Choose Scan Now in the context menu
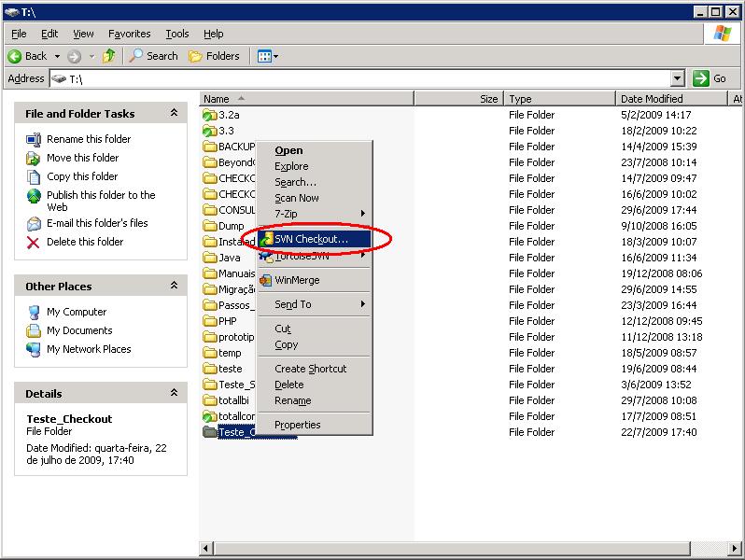The width and height of the screenshot is (745, 560). (x=314, y=198)
